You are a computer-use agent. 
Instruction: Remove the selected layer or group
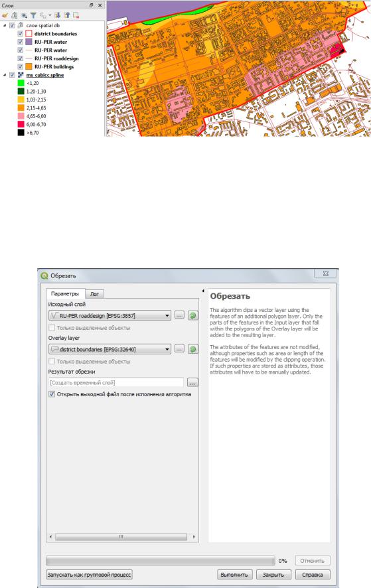pos(76,15)
